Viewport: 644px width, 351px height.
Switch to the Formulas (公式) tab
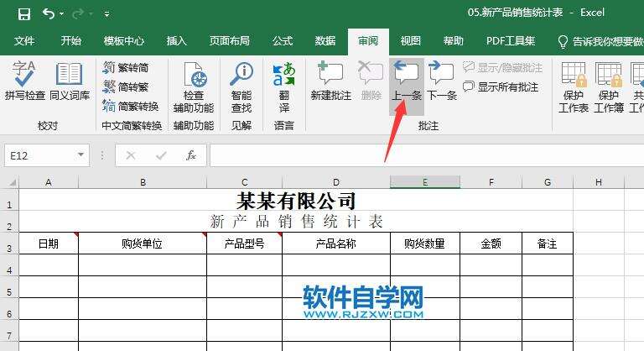(283, 40)
